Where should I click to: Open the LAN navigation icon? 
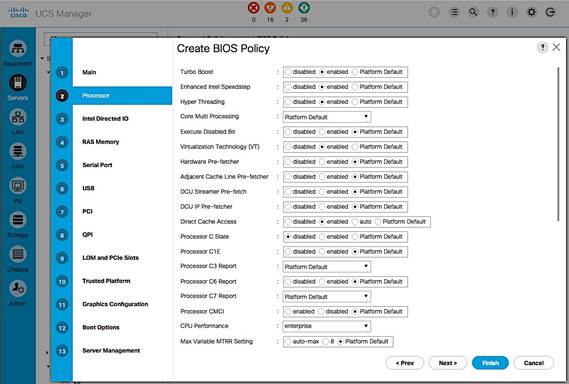[17, 117]
